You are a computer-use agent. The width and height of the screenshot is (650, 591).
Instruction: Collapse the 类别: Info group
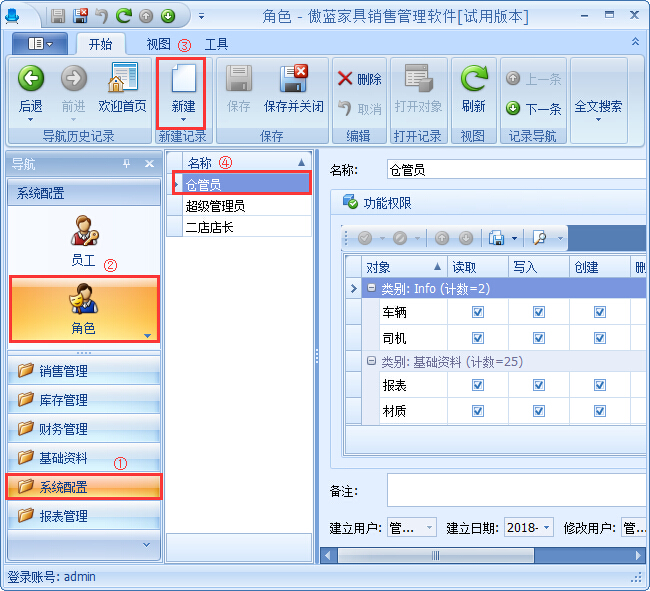[x=371, y=289]
